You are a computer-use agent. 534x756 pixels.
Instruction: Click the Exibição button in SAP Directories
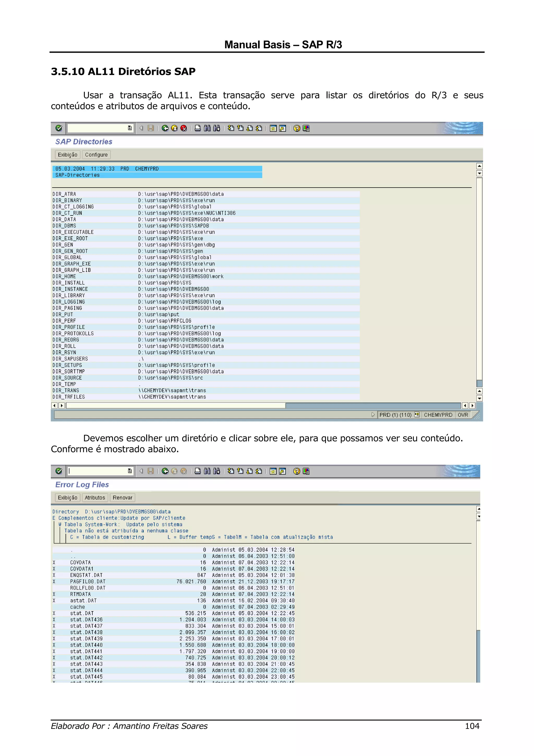click(68, 155)
